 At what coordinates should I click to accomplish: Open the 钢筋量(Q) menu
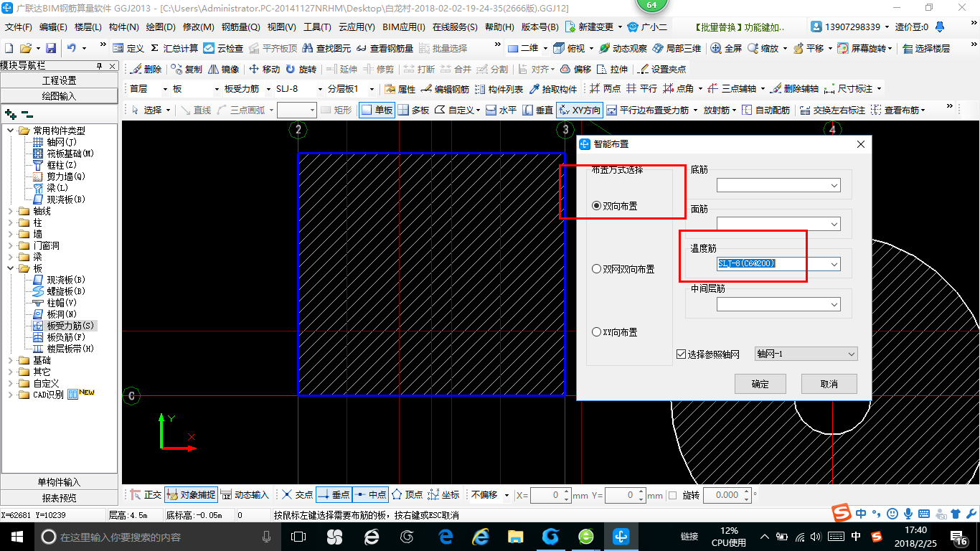(x=240, y=27)
